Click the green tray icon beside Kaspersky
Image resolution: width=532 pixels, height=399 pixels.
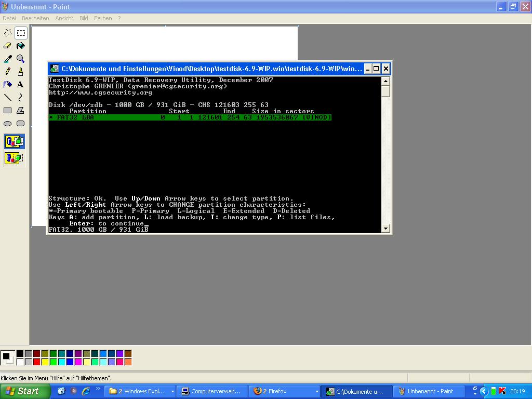[494, 391]
